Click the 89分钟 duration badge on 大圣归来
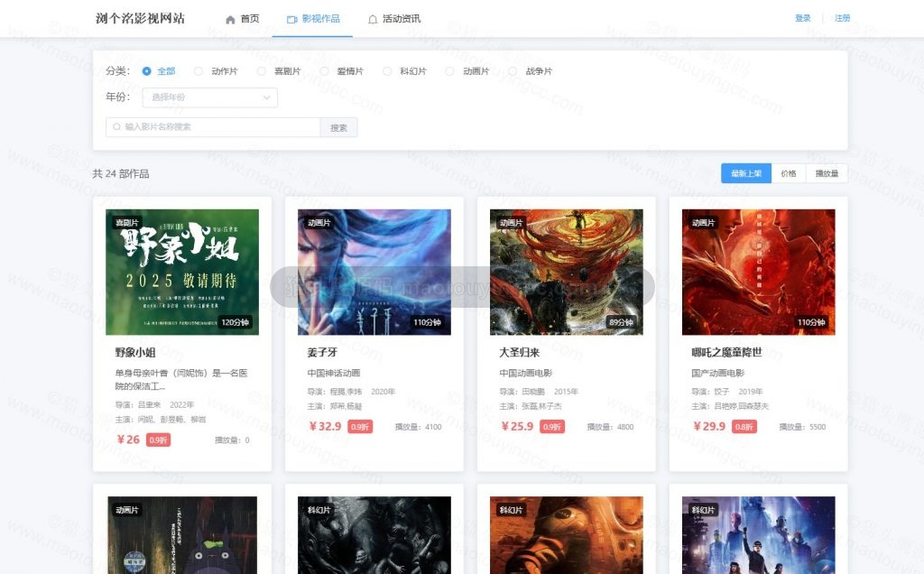 point(621,322)
